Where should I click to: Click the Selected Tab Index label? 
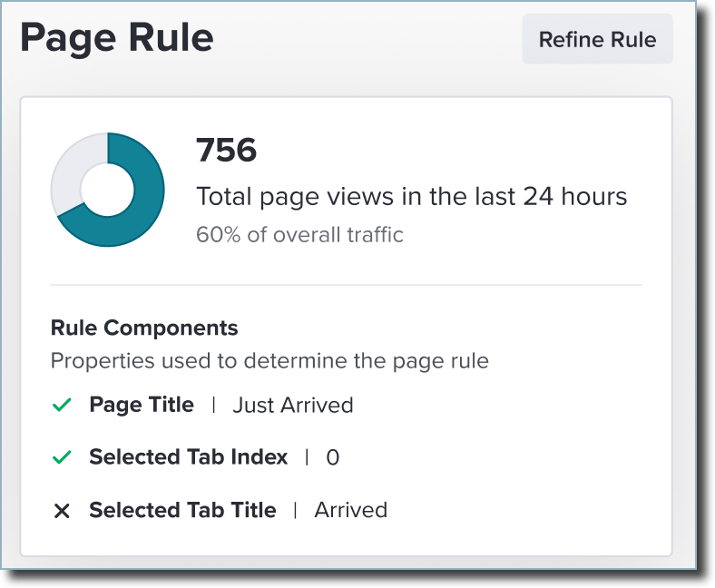pyautogui.click(x=189, y=457)
